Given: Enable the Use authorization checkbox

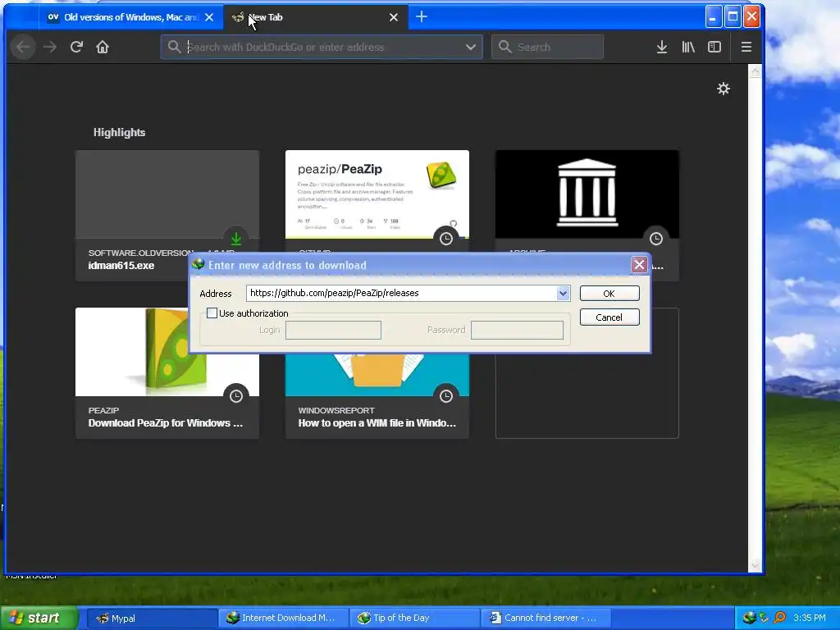Looking at the screenshot, I should [x=212, y=313].
